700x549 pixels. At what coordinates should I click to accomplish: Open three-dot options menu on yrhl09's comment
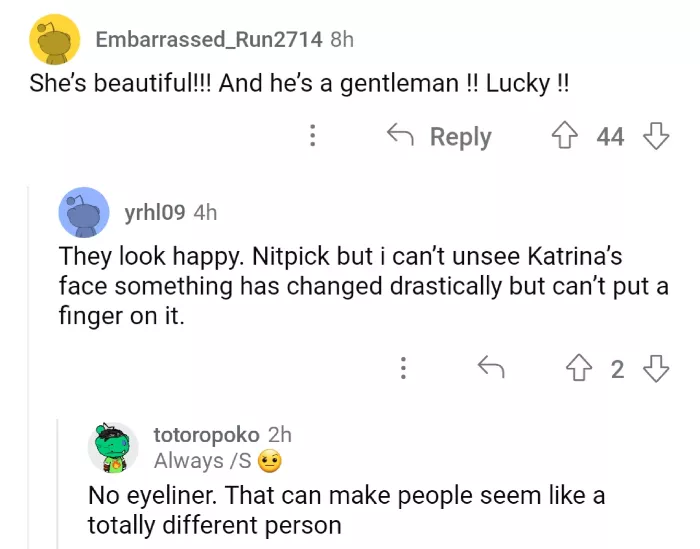[x=403, y=369]
